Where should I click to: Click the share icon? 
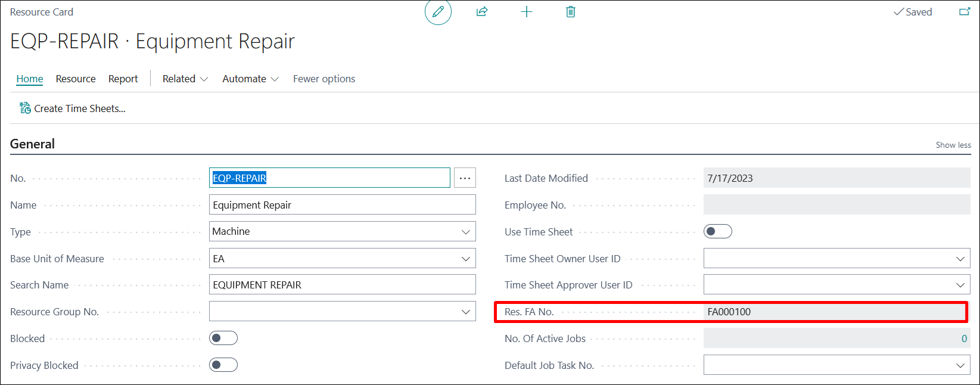click(x=482, y=12)
